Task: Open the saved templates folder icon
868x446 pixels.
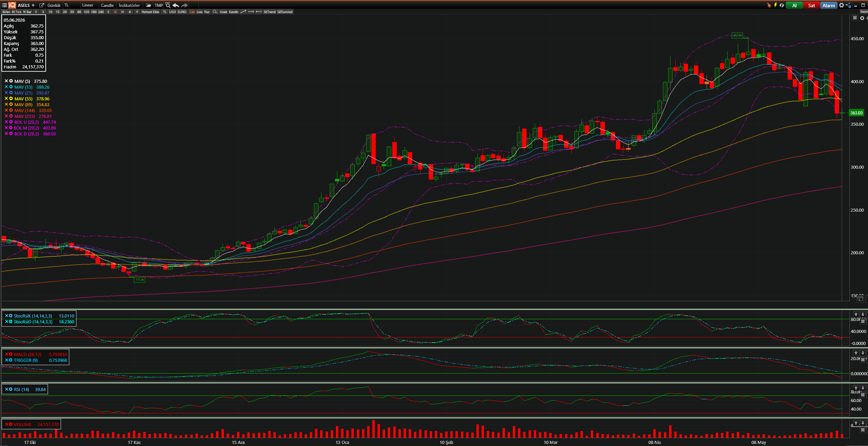Action: (148, 5)
